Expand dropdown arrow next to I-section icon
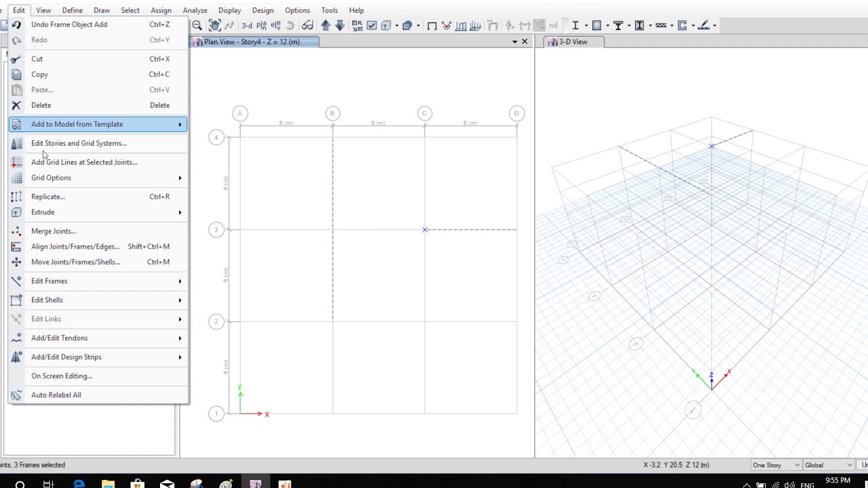868x488 pixels. (x=586, y=25)
